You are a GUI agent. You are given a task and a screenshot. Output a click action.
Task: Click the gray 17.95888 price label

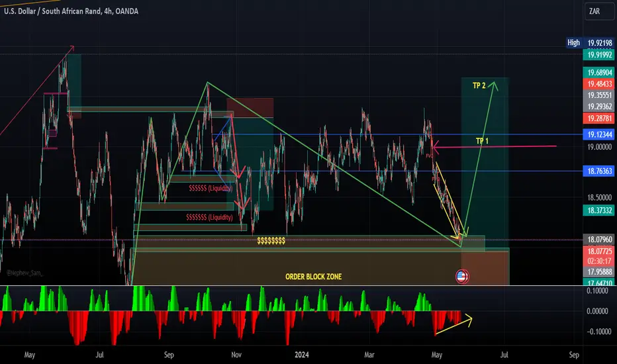[599, 272]
